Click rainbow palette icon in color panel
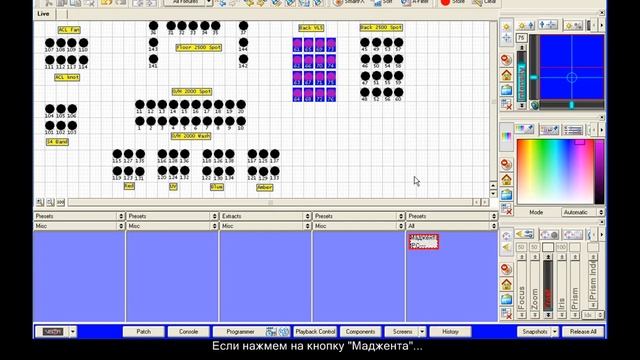The height and width of the screenshot is (360, 640). (507, 136)
